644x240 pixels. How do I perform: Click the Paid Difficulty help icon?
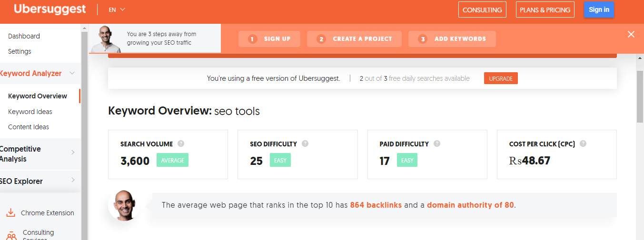pos(437,144)
